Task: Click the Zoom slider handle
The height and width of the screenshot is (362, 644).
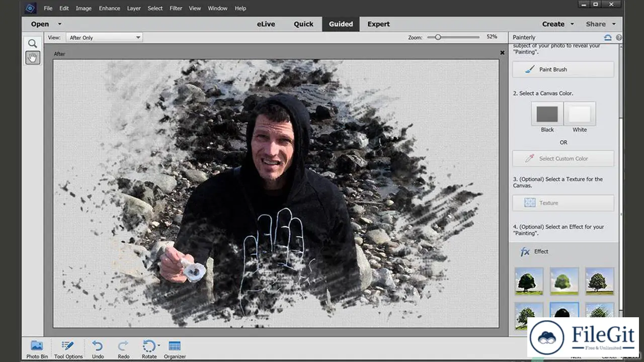Action: (438, 37)
